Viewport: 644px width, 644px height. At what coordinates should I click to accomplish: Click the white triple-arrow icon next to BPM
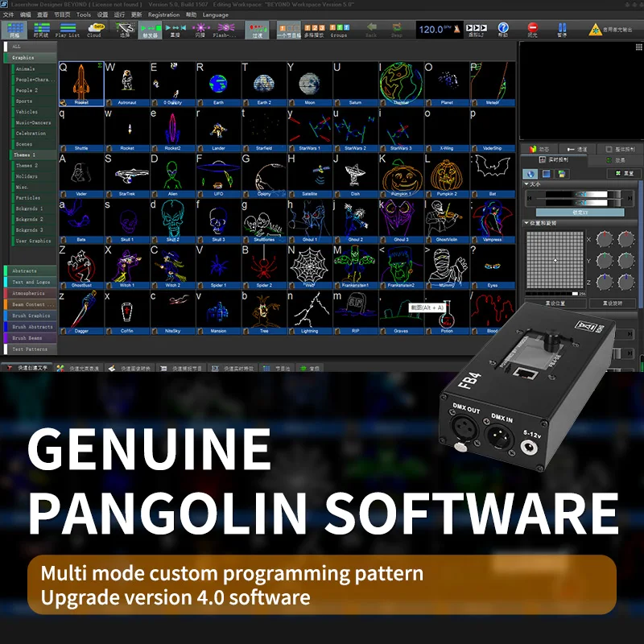pyautogui.click(x=477, y=30)
